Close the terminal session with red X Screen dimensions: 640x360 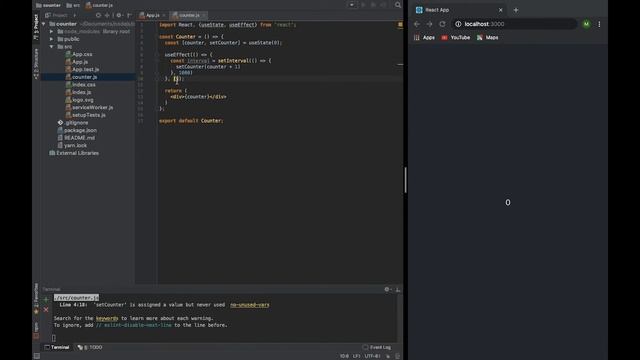coord(46,310)
